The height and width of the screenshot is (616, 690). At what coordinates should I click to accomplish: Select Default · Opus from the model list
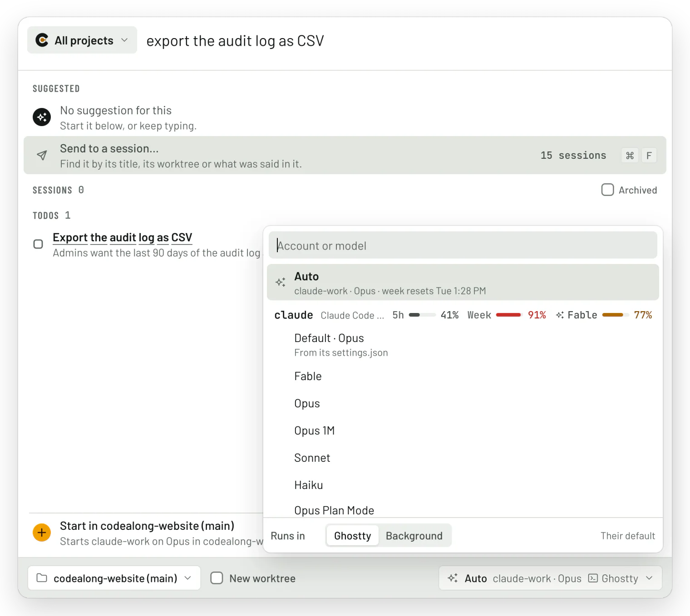coord(463,345)
